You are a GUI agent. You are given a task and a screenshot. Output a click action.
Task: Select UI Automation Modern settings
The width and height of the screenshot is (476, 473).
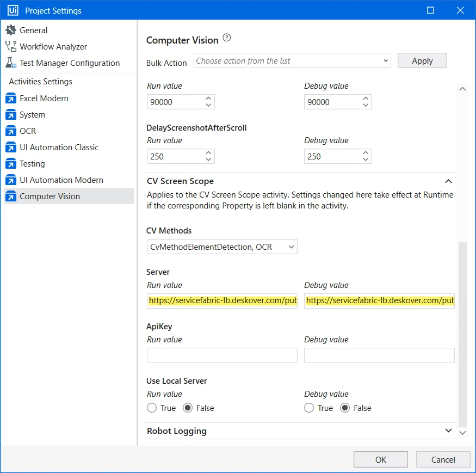pos(61,180)
